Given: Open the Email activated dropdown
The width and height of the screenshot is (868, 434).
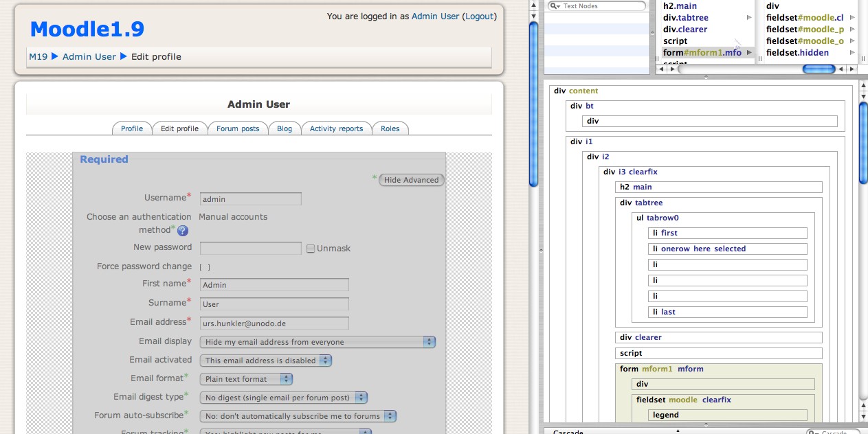Looking at the screenshot, I should tap(266, 361).
